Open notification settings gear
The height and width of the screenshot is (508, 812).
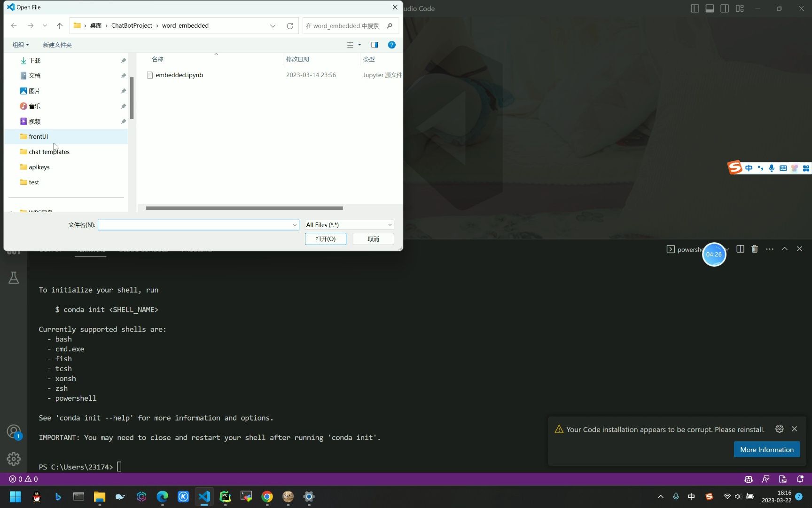coord(780,429)
